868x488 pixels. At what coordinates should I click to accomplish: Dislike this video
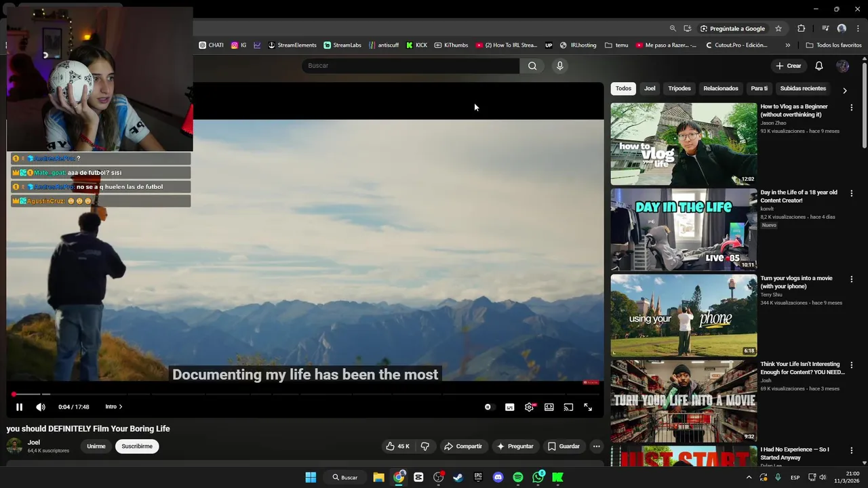(425, 446)
